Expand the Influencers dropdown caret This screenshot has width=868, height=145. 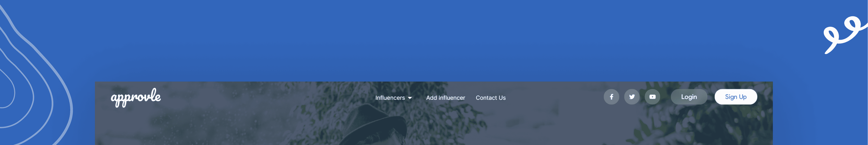(410, 98)
